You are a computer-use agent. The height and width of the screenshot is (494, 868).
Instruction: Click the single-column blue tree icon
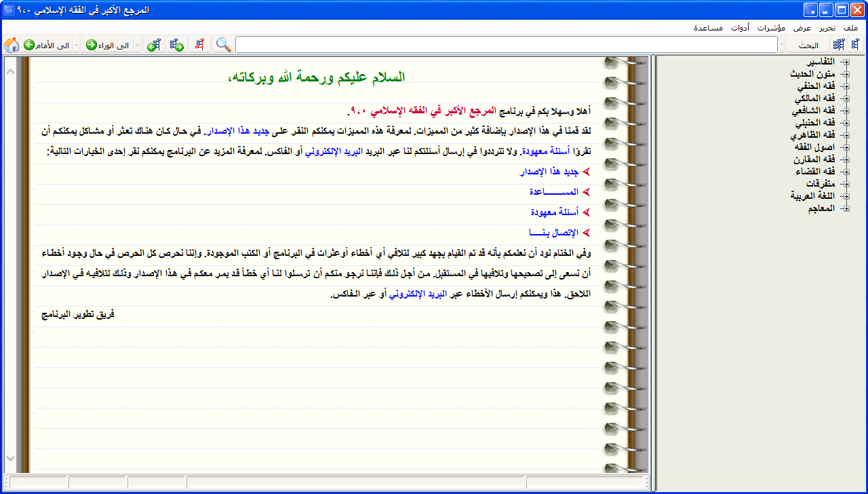(x=855, y=45)
